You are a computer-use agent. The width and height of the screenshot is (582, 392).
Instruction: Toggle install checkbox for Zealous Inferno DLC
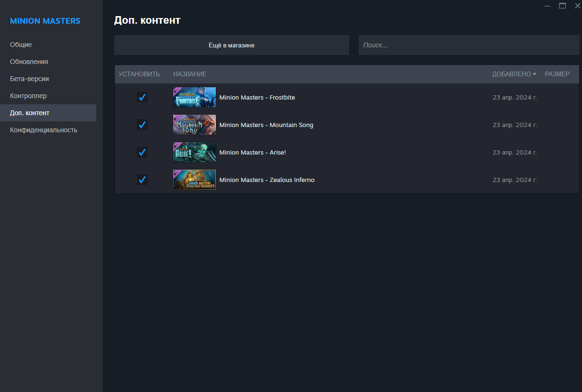click(142, 180)
